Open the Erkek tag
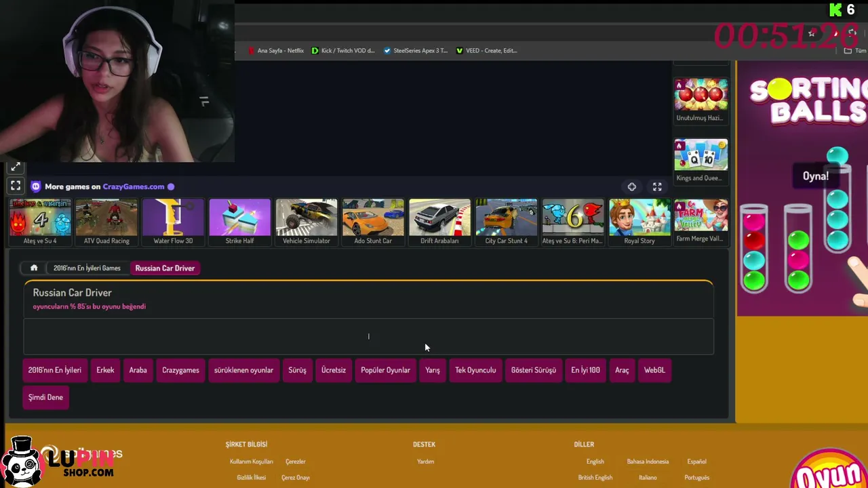 (105, 370)
